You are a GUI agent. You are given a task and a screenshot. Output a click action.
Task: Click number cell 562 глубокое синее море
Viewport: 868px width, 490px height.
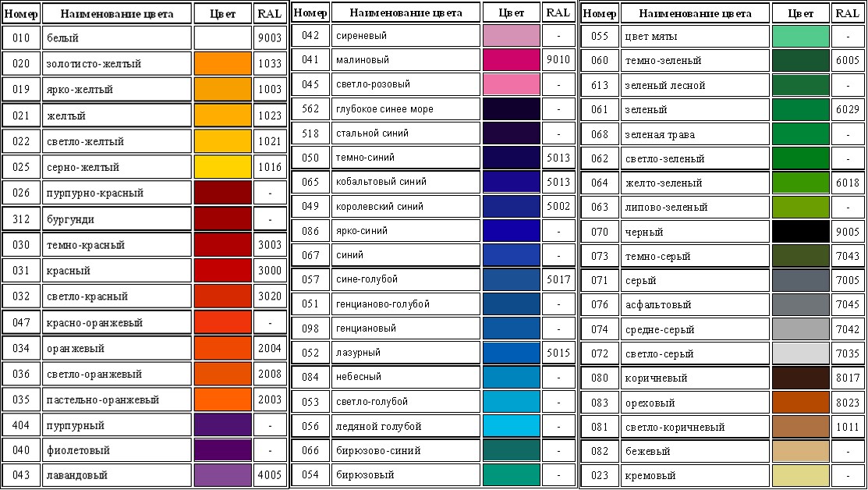[310, 108]
